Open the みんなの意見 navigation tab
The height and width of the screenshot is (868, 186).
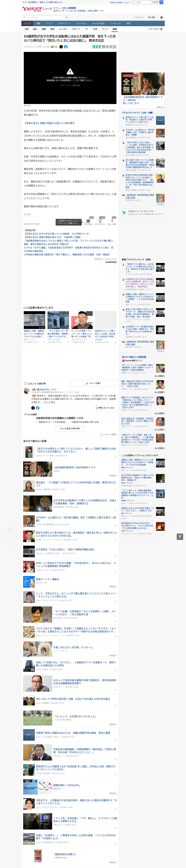point(98,23)
